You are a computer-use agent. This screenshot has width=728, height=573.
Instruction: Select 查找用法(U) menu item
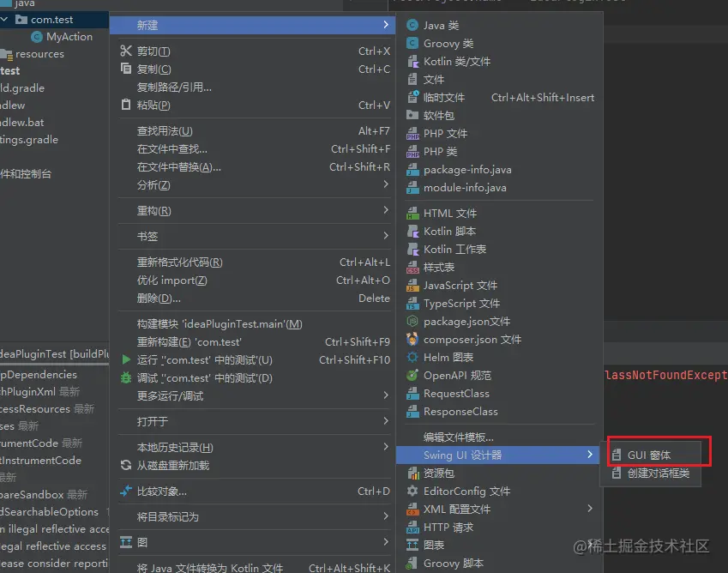pos(254,131)
